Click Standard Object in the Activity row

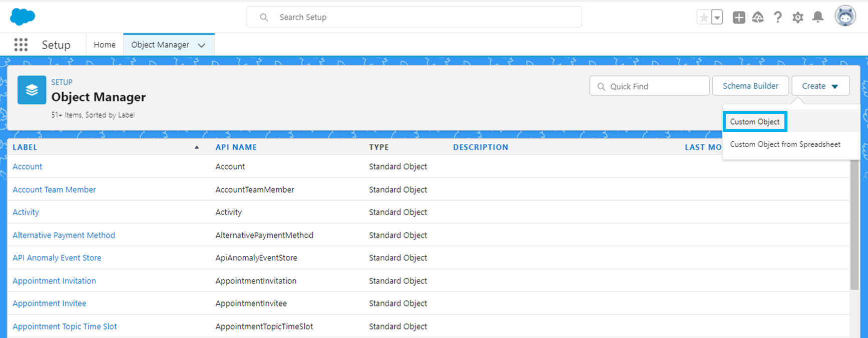pyautogui.click(x=398, y=212)
